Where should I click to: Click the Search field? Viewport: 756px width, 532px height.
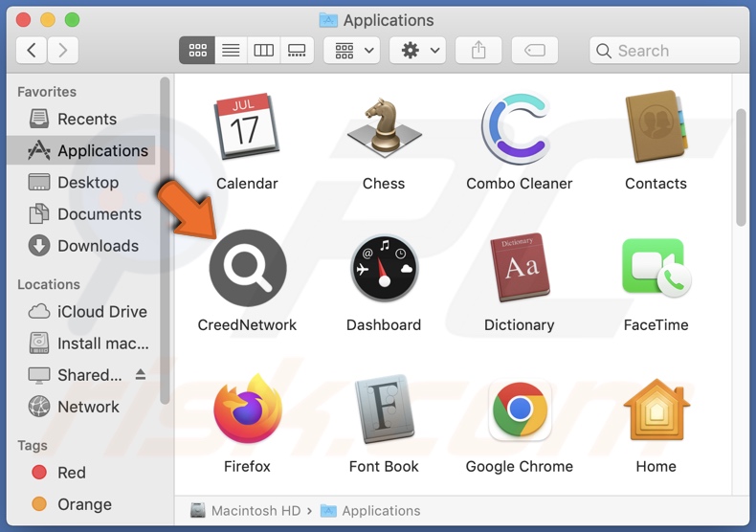pyautogui.click(x=665, y=51)
